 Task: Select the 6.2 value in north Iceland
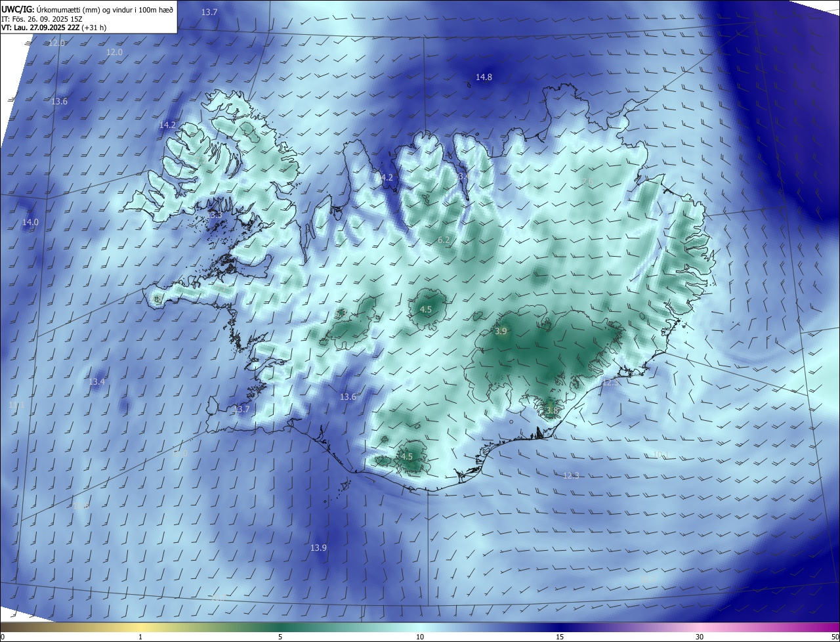(444, 240)
